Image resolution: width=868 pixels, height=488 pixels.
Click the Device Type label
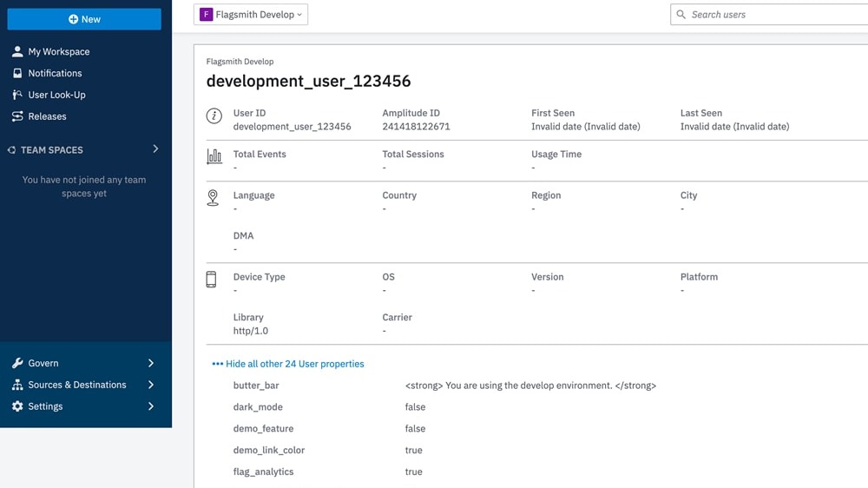click(x=259, y=277)
